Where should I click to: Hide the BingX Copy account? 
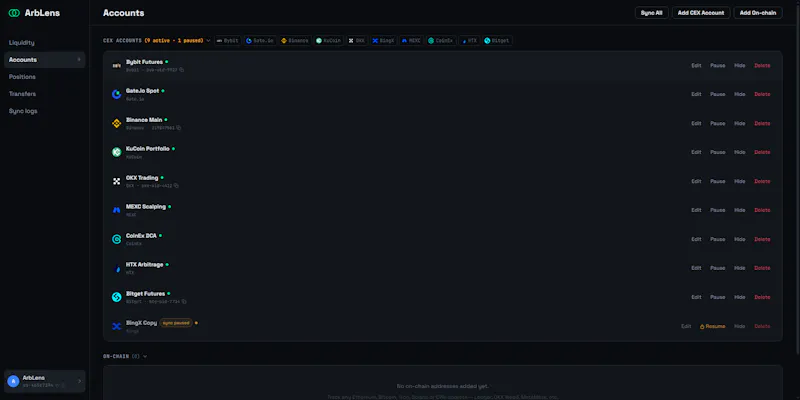coord(739,326)
